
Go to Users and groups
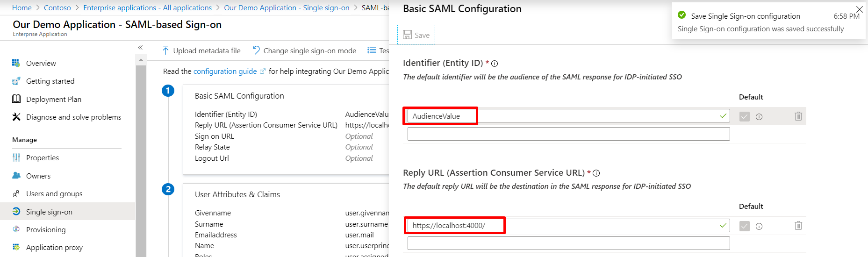coord(54,193)
